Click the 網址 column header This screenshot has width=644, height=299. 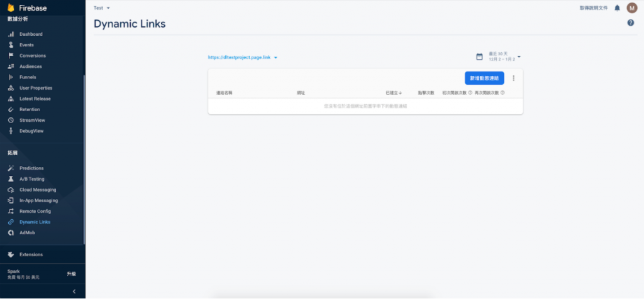click(x=301, y=93)
